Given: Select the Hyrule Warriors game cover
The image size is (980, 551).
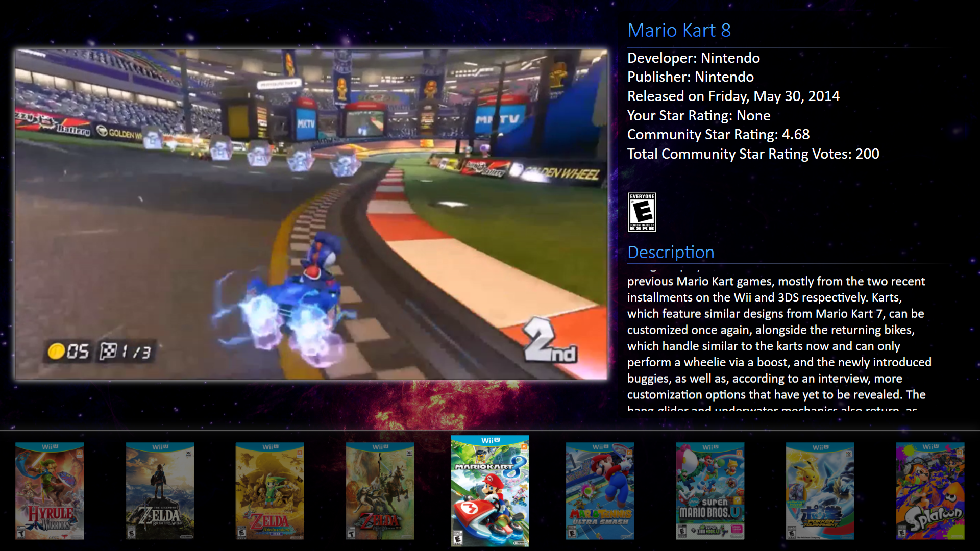Looking at the screenshot, I should click(50, 491).
